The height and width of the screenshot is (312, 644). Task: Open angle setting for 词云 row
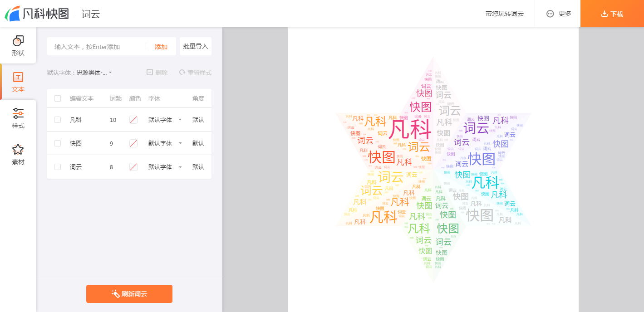click(x=198, y=167)
